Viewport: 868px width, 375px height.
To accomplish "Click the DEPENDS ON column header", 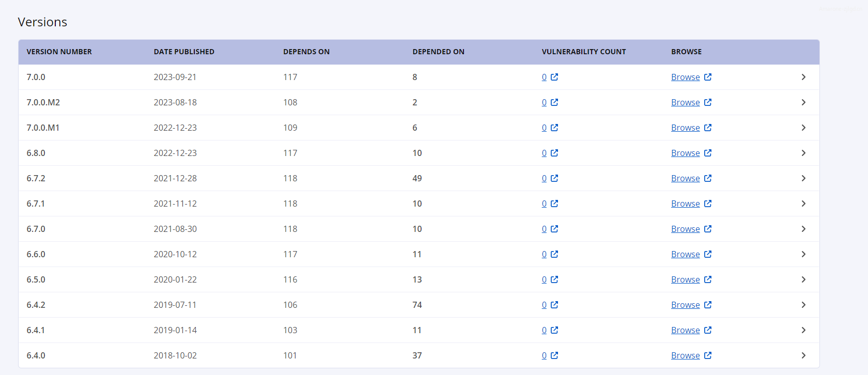I will point(306,52).
